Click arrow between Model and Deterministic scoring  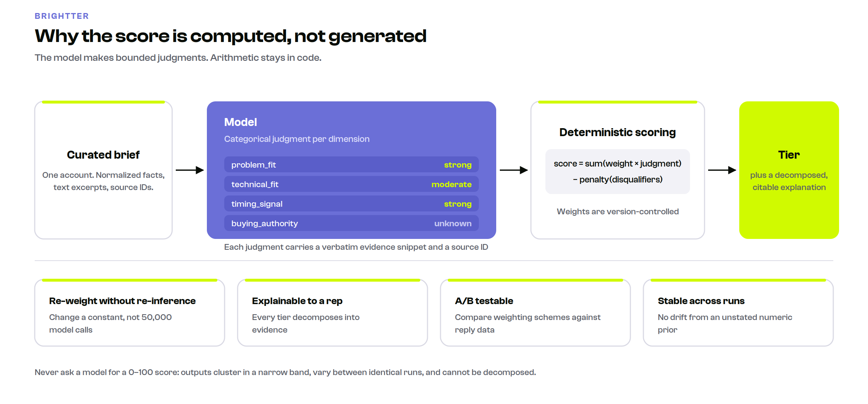click(x=514, y=170)
